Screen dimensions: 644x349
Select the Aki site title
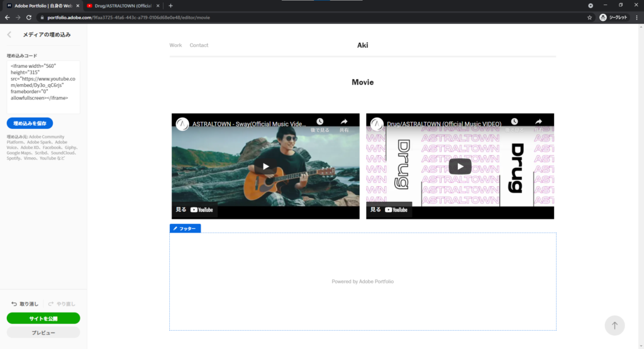[x=363, y=45]
